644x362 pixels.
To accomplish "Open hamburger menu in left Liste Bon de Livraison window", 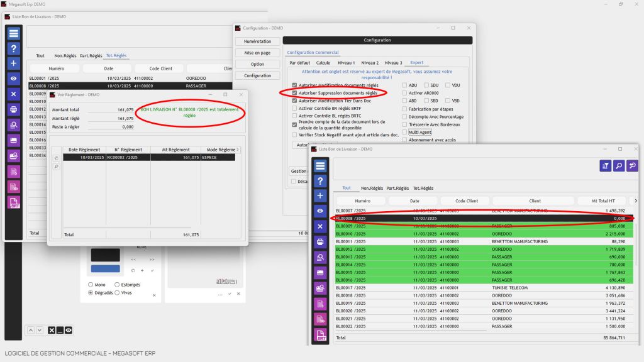I will 14,33.
